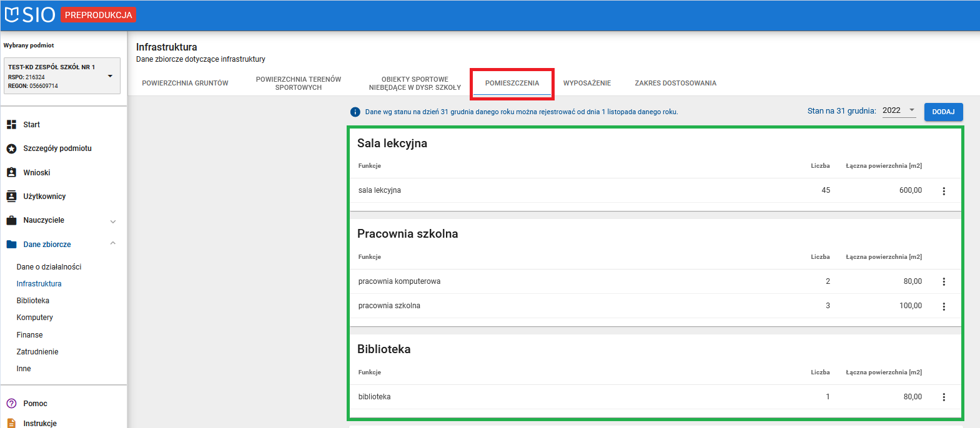Open the selected entity dropdown TEST-KD ZESPÓŁ SZKÓŁ
Viewport: 980px width, 428px height.
click(x=111, y=76)
